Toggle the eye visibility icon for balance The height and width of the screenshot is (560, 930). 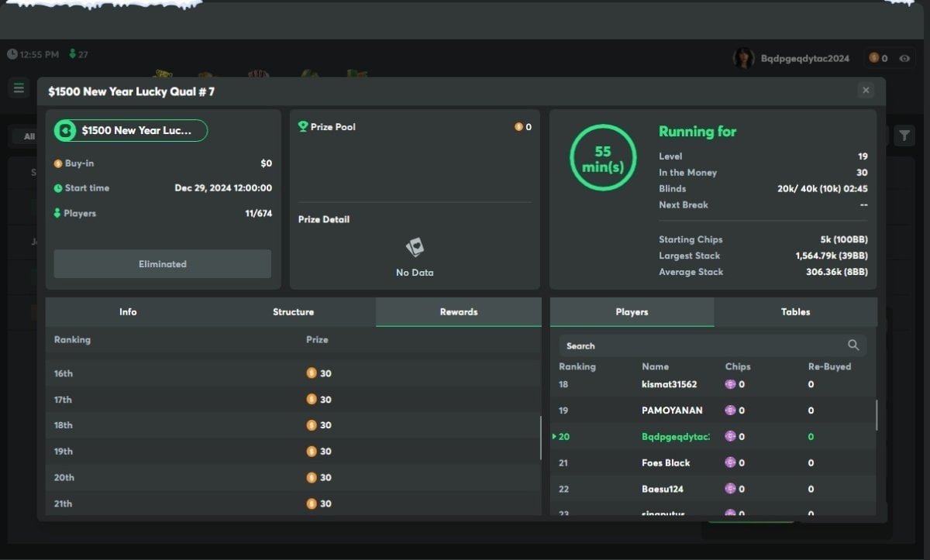(x=904, y=58)
